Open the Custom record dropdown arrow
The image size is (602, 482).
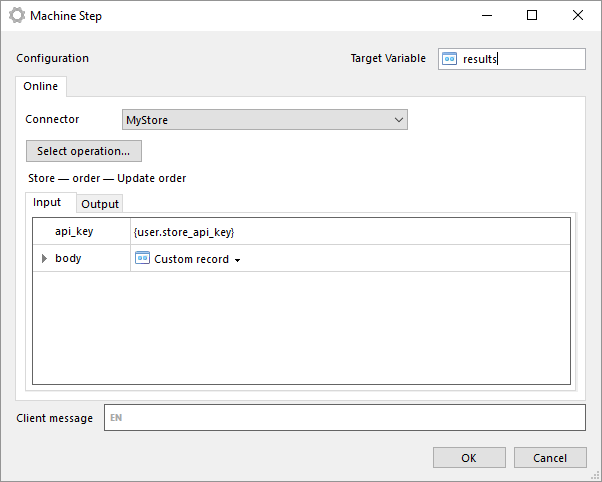pyautogui.click(x=238, y=260)
